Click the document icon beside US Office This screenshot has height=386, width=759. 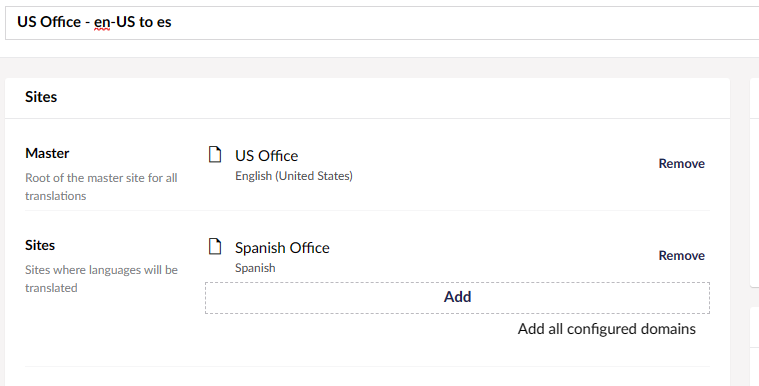click(215, 154)
